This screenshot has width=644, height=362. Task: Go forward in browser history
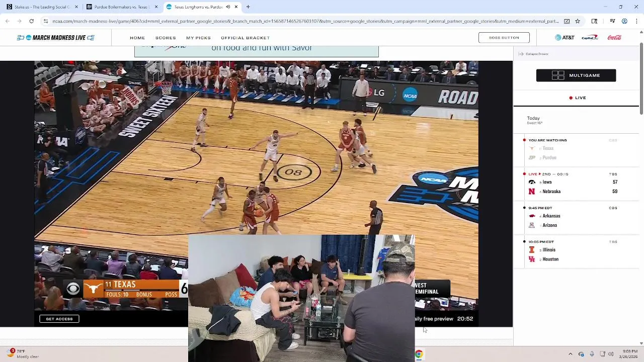pos(19,21)
